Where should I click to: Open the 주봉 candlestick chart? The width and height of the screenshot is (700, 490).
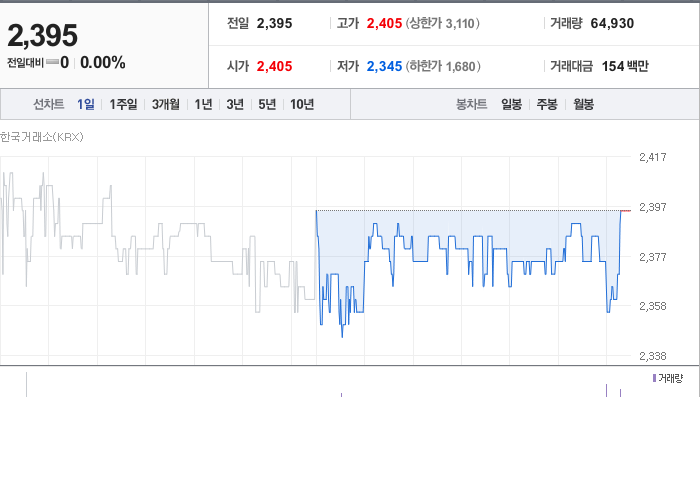547,104
